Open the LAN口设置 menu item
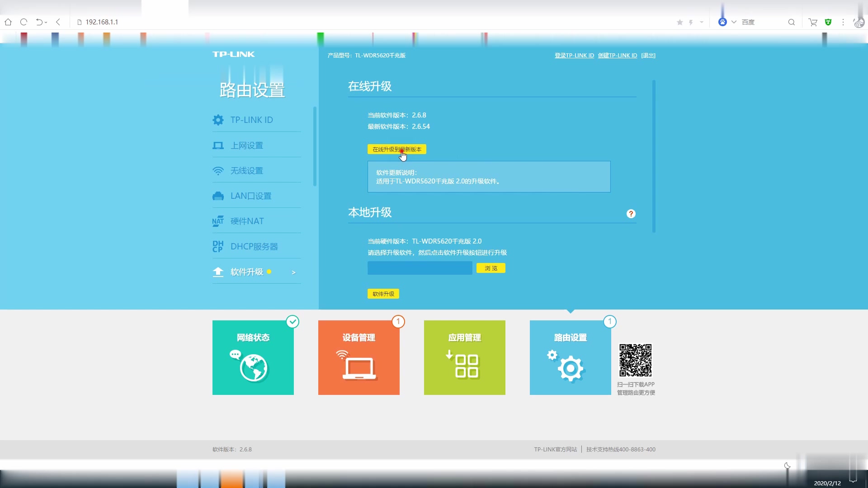Viewport: 868px width, 488px height. [x=257, y=196]
